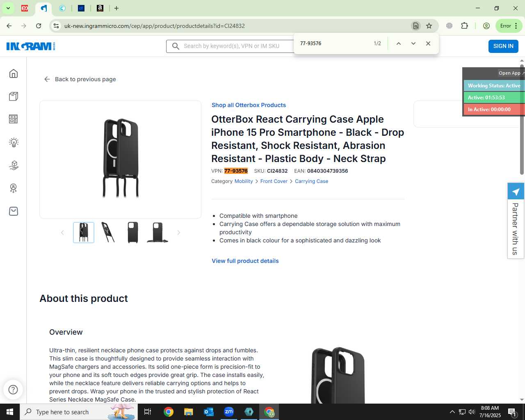Open the browser Extensions puzzle icon
Screen dimensions: 525x420
[x=464, y=26]
